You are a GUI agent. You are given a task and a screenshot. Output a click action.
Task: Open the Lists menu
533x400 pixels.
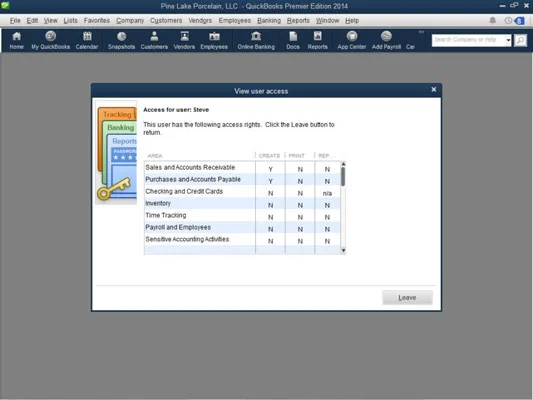(70, 20)
